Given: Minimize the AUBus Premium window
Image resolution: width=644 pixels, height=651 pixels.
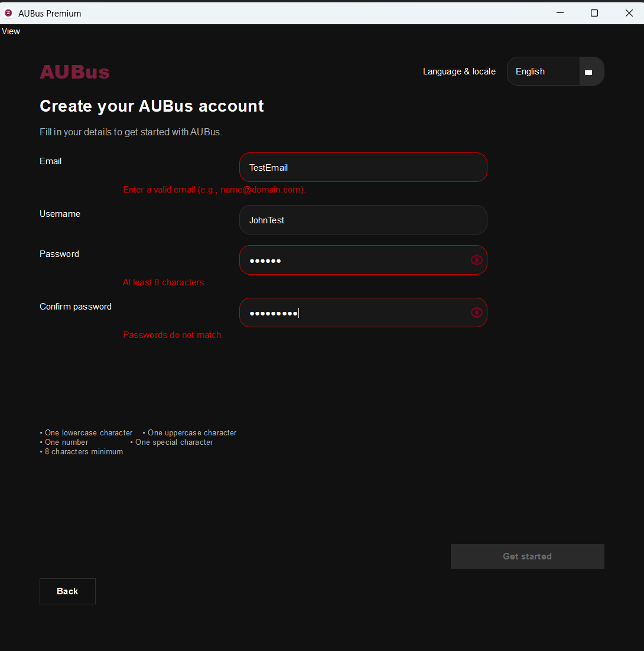Looking at the screenshot, I should tap(560, 13).
